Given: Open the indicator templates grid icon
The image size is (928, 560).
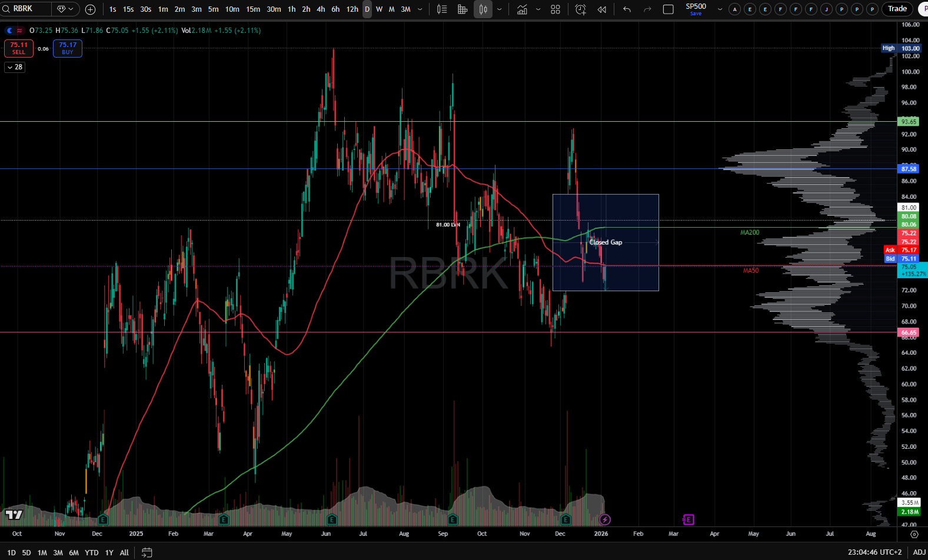Looking at the screenshot, I should [x=555, y=9].
